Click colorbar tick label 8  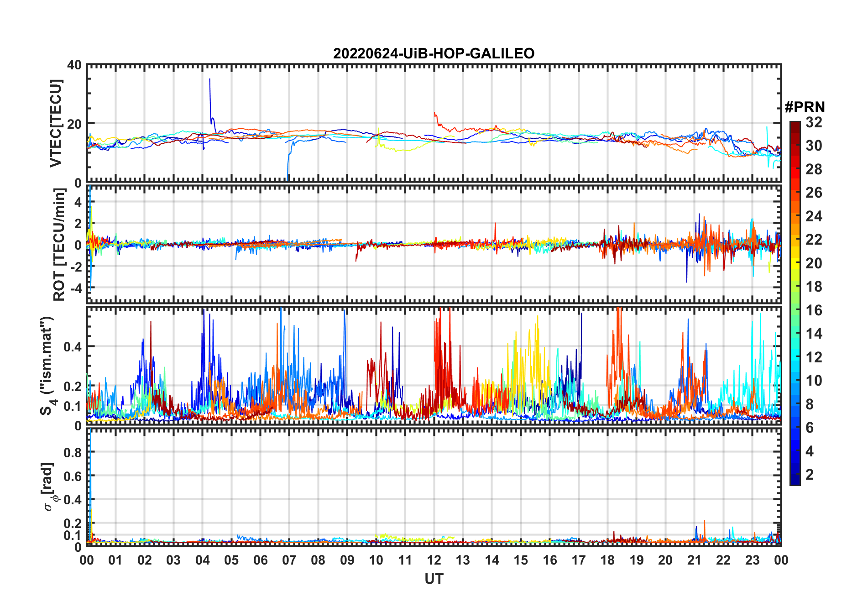click(810, 404)
